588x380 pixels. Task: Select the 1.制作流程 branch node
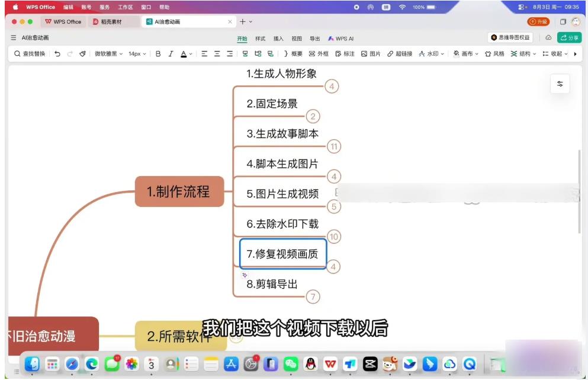tap(179, 191)
